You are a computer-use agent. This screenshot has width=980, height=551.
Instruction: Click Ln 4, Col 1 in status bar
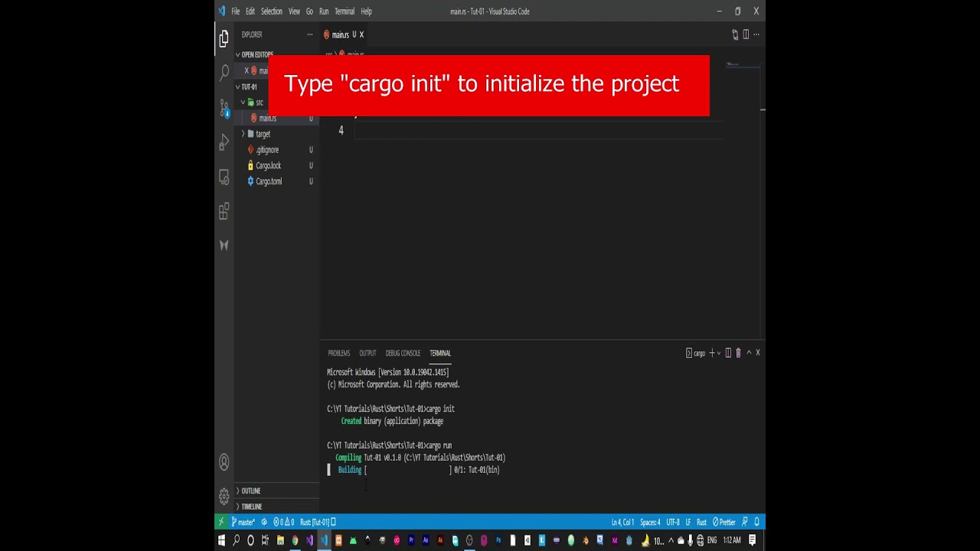(x=622, y=522)
